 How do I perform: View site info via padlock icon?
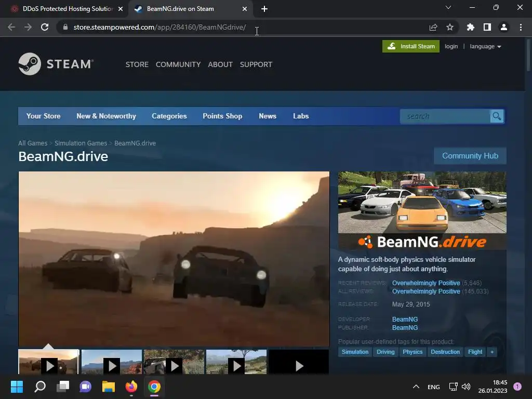point(65,27)
